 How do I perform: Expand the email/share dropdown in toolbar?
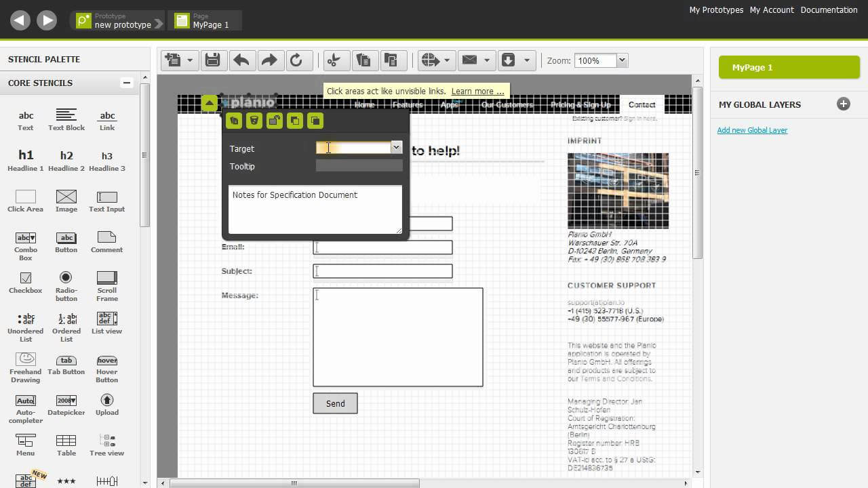[486, 60]
